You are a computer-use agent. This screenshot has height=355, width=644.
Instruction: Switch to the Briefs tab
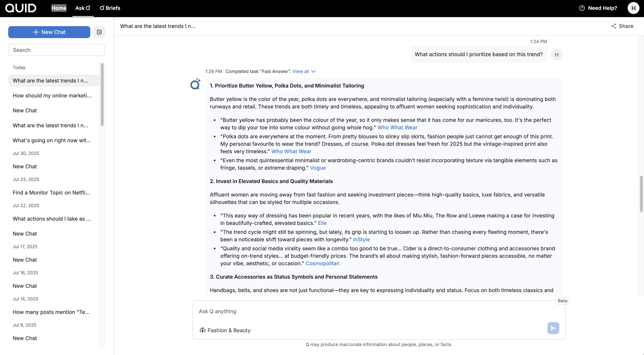click(x=110, y=8)
